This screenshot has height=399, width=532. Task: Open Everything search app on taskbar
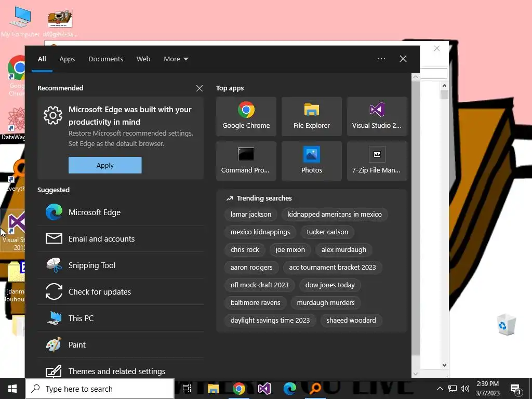tap(315, 389)
